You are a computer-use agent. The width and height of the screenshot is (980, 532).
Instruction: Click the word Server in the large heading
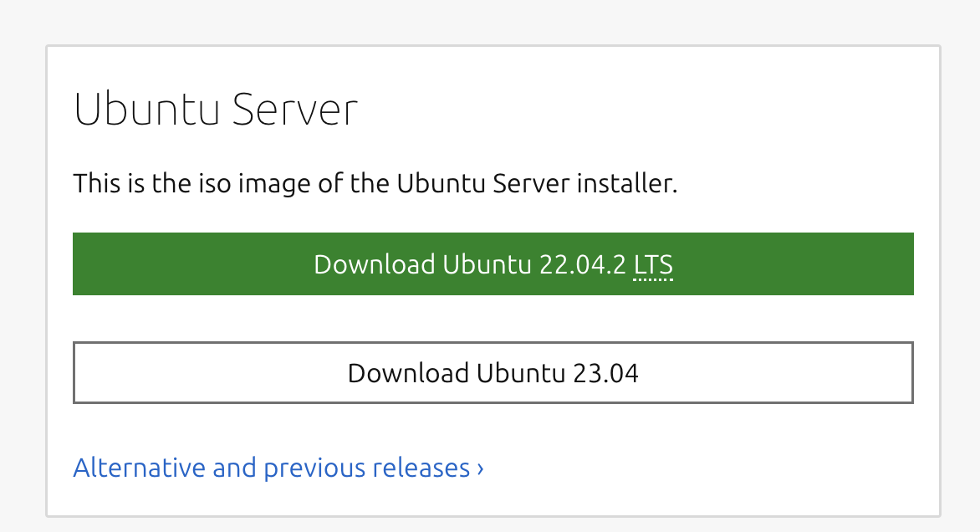295,110
